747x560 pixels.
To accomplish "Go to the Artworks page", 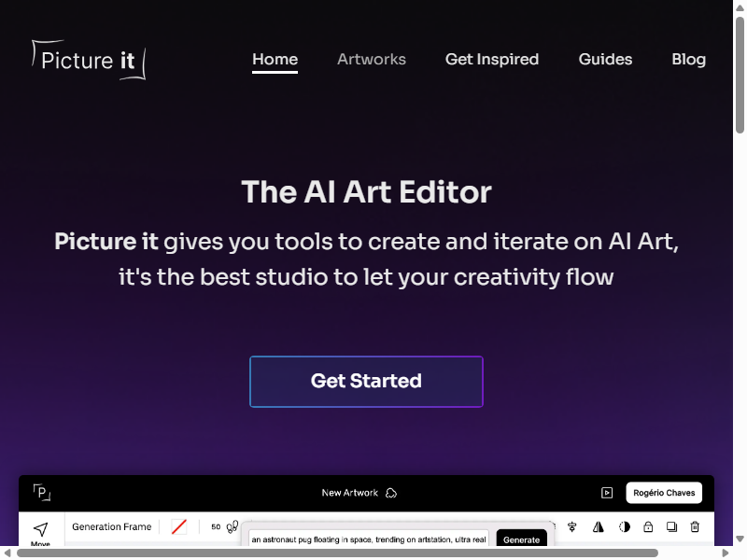I will (x=372, y=59).
